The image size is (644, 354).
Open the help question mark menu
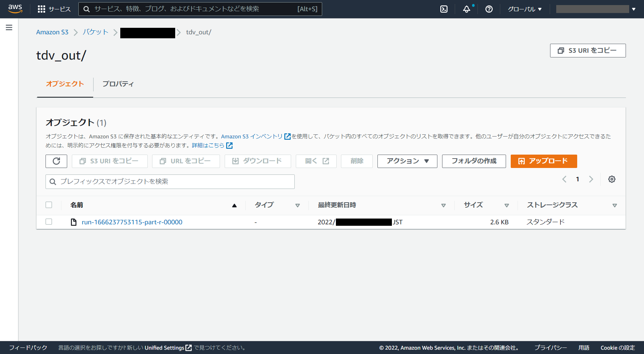[x=489, y=9]
